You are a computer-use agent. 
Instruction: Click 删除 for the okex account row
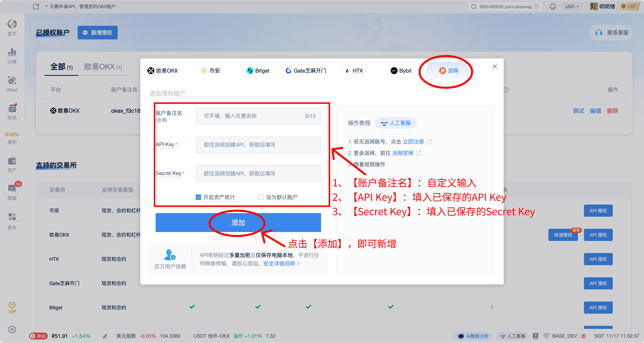(x=612, y=111)
